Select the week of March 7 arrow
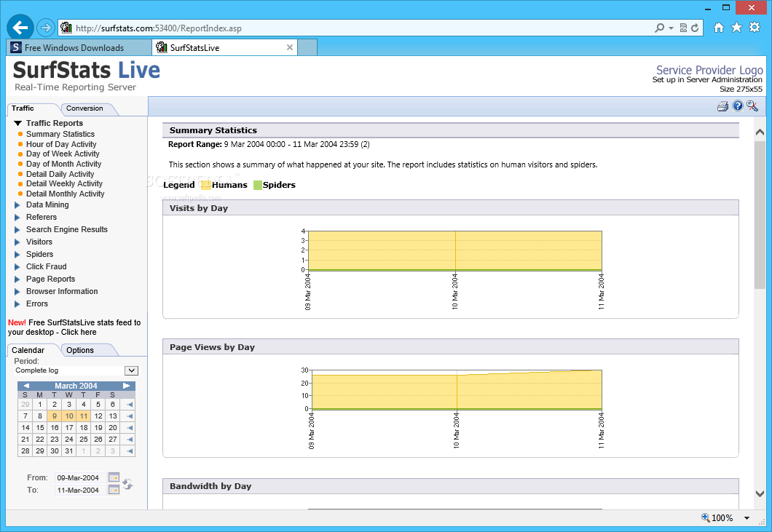Screen dimensions: 772x532 [130, 416]
